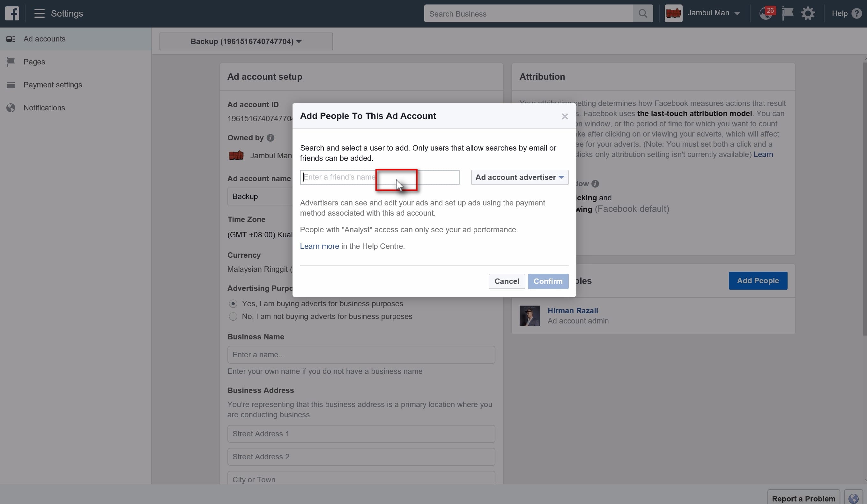
Task: Click the Ad accounts sidebar icon
Action: point(11,39)
